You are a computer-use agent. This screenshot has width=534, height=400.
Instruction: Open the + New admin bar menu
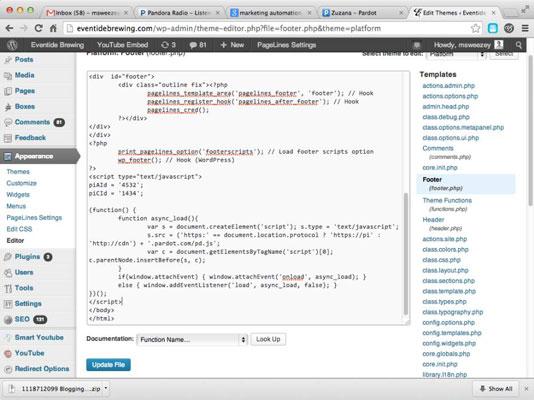pyautogui.click(x=232, y=45)
